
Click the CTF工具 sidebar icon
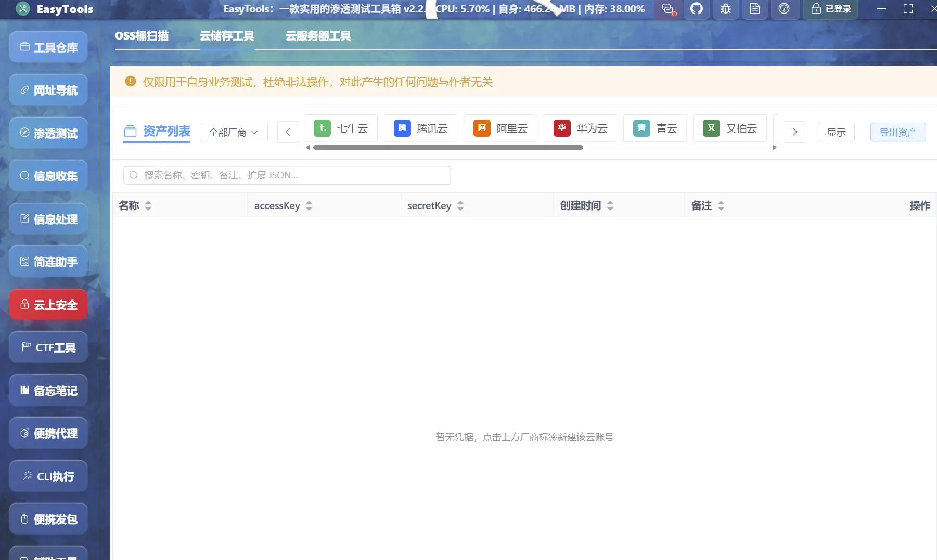(x=48, y=347)
